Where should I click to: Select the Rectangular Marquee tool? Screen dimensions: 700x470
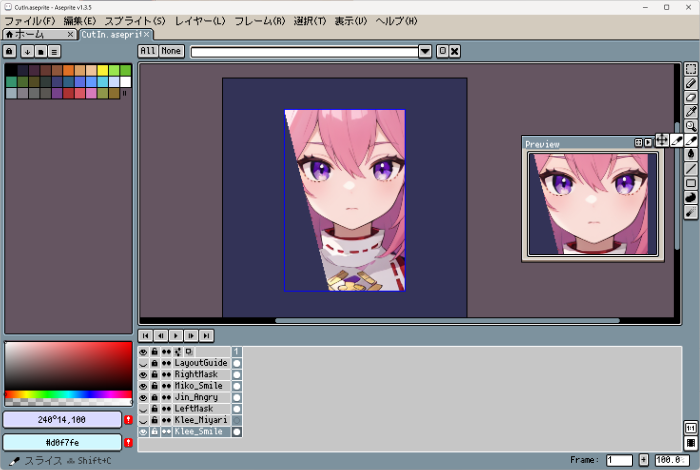point(691,69)
